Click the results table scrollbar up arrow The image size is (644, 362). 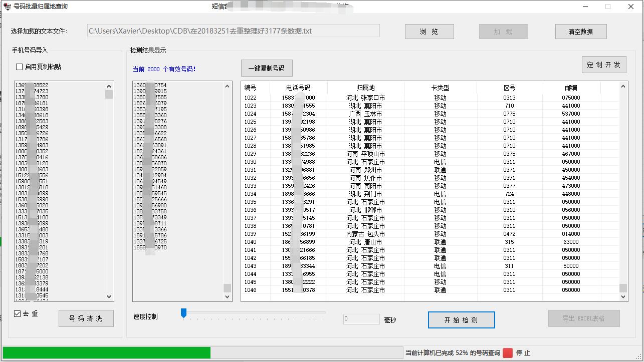(x=623, y=86)
